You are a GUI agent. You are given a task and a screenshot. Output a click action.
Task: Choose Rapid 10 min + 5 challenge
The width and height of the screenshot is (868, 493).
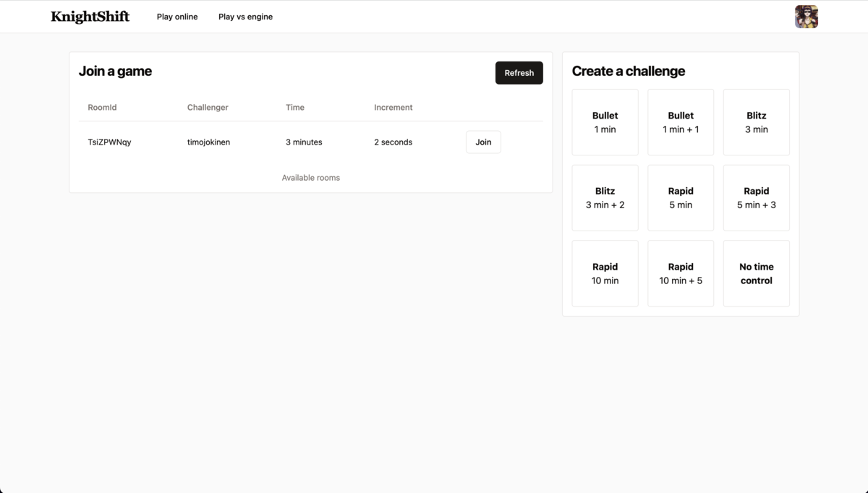point(681,273)
